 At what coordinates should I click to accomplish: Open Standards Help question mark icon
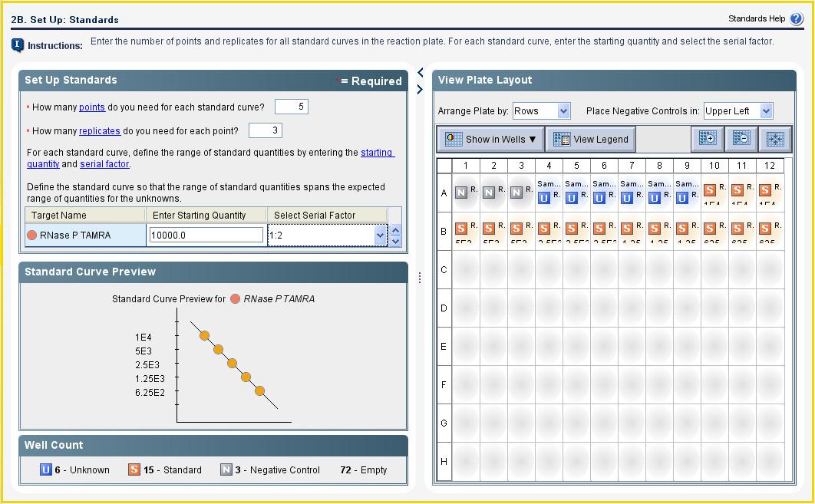796,19
